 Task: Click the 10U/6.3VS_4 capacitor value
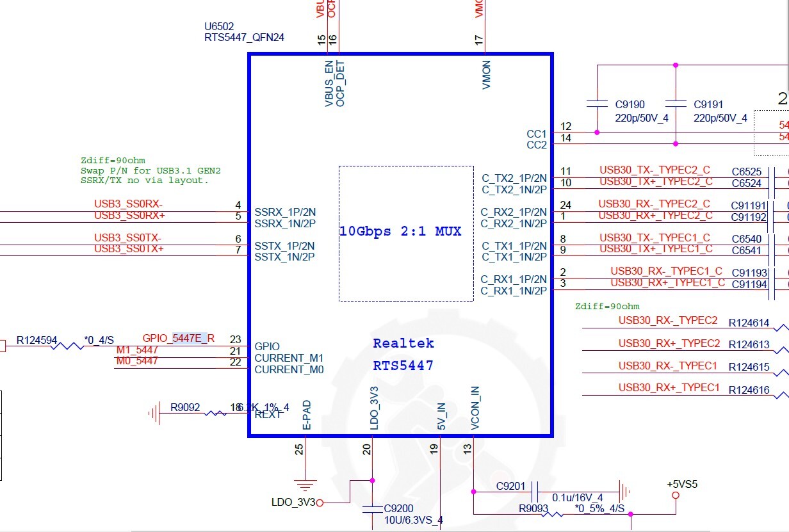tap(413, 520)
